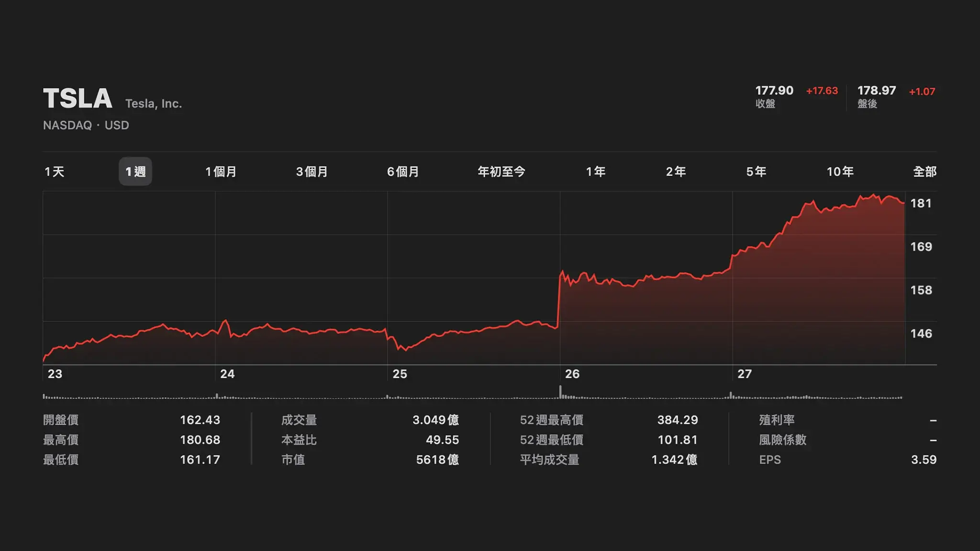Switch chart to 5年 range
Viewport: 980px width, 551px height.
point(756,172)
